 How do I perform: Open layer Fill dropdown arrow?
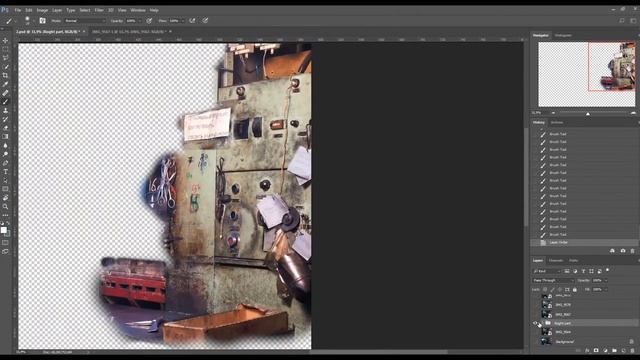point(606,289)
